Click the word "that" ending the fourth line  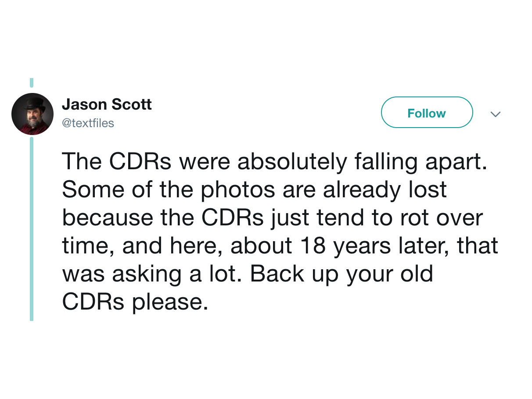[478, 246]
